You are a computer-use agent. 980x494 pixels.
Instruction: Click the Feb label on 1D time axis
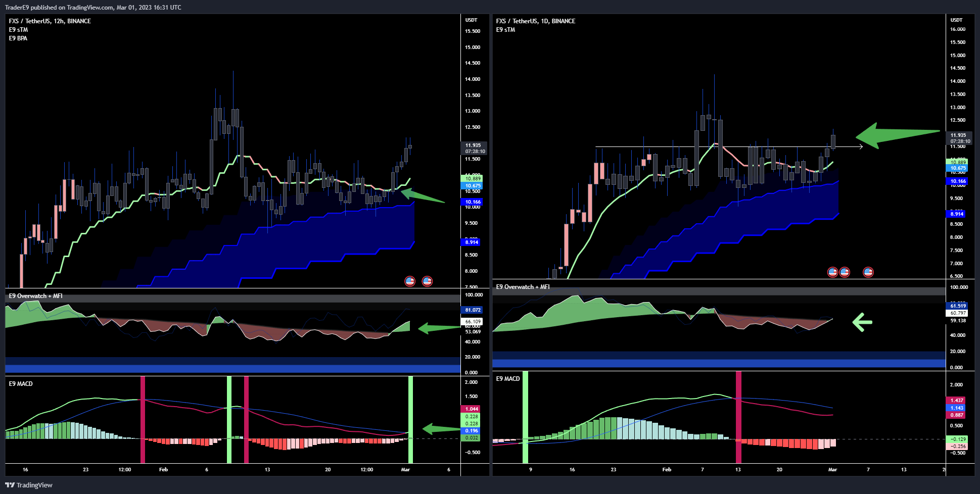click(x=667, y=470)
